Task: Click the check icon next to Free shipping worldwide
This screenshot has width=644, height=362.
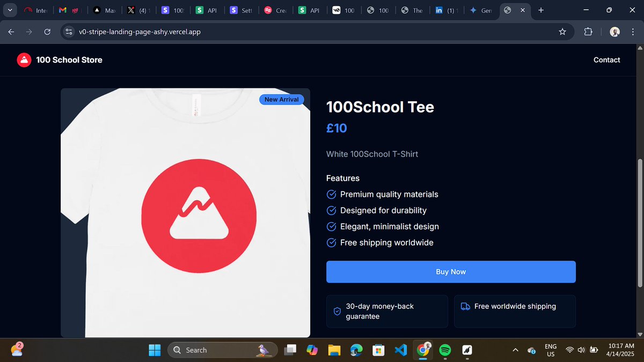Action: pos(332,242)
